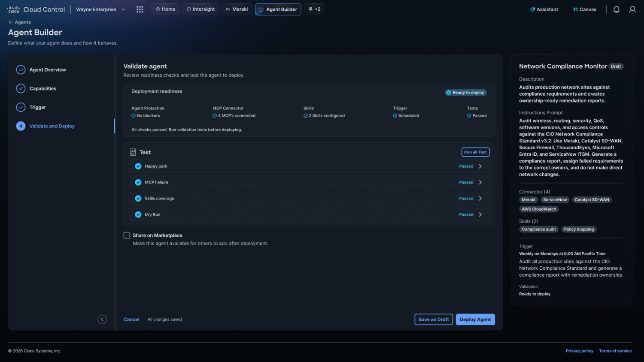Click the AWS CloudWatch connector chip

539,209
